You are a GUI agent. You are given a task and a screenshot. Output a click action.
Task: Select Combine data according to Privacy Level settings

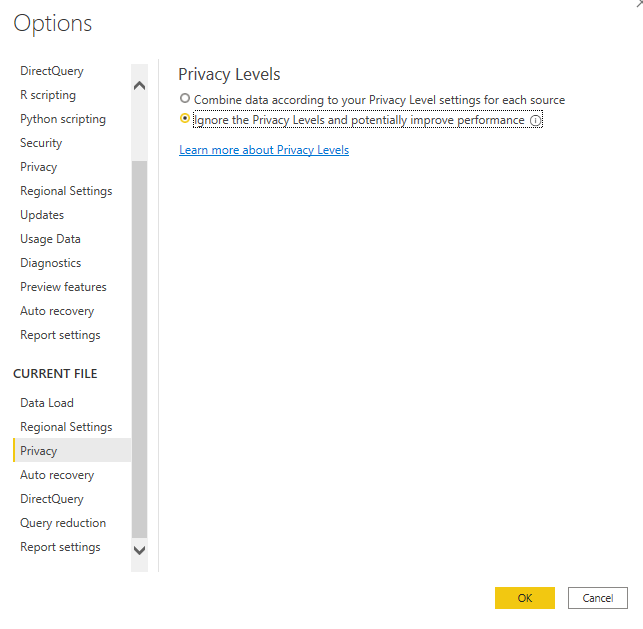point(185,98)
